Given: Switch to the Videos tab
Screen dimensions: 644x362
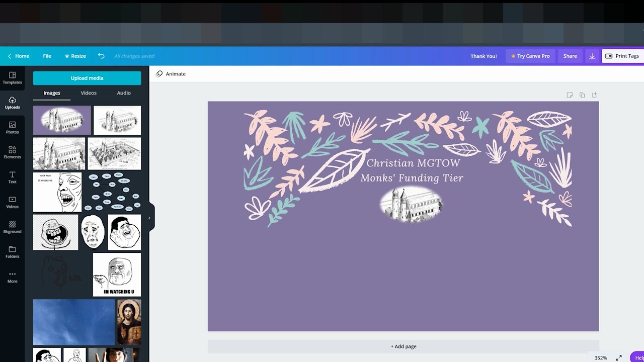Looking at the screenshot, I should (x=89, y=93).
